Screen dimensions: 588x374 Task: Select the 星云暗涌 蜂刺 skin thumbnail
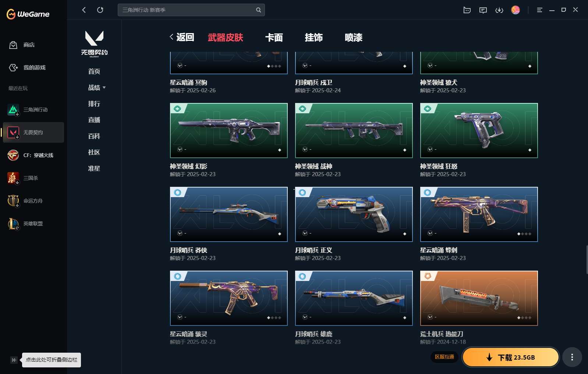point(479,214)
